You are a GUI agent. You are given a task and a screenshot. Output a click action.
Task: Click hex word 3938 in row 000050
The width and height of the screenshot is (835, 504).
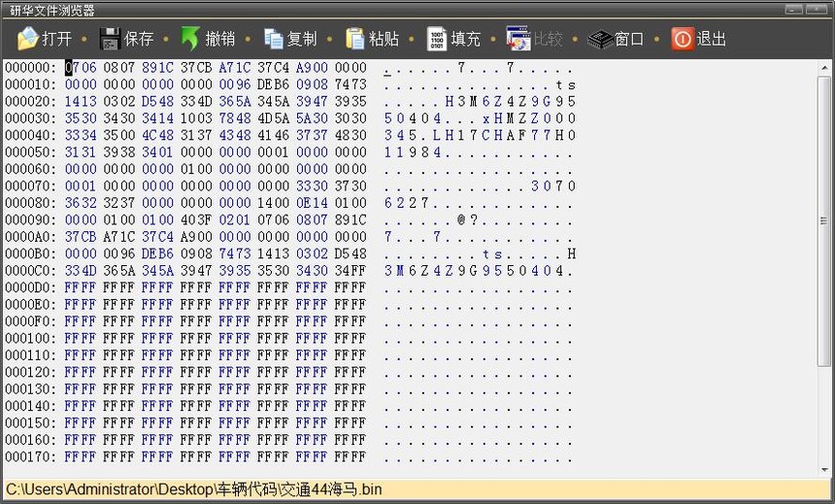coord(119,152)
